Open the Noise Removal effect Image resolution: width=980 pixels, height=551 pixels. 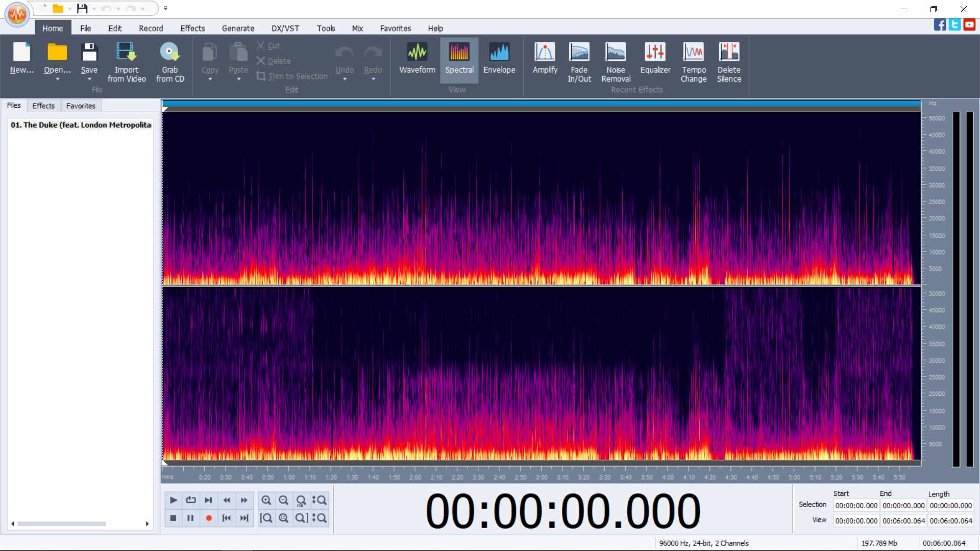[x=616, y=62]
